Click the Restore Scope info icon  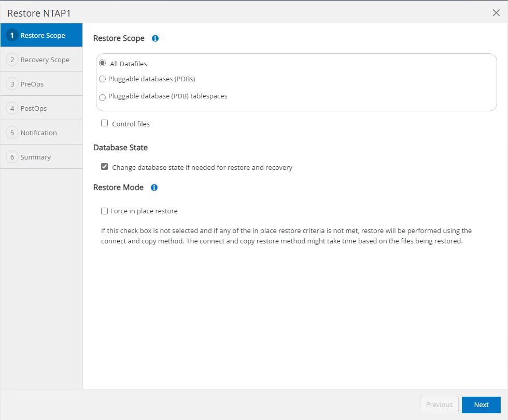coord(155,38)
